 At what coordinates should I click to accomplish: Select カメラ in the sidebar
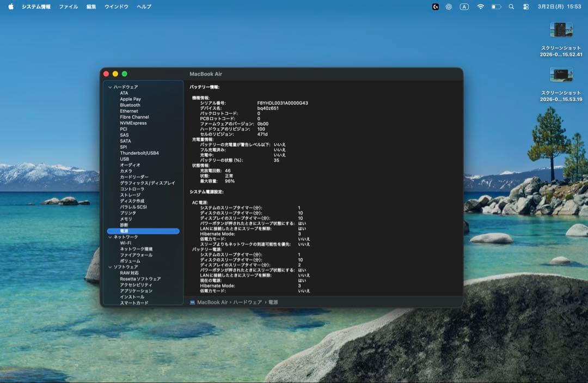point(126,171)
